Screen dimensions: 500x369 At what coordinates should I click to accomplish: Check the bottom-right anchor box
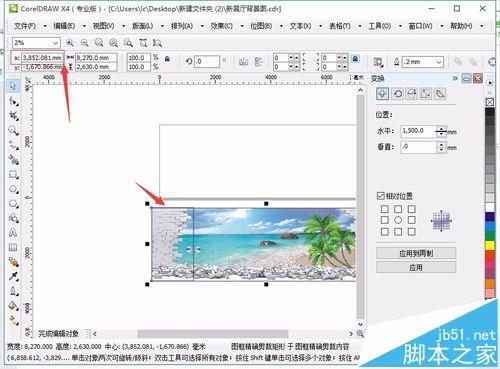(412, 231)
